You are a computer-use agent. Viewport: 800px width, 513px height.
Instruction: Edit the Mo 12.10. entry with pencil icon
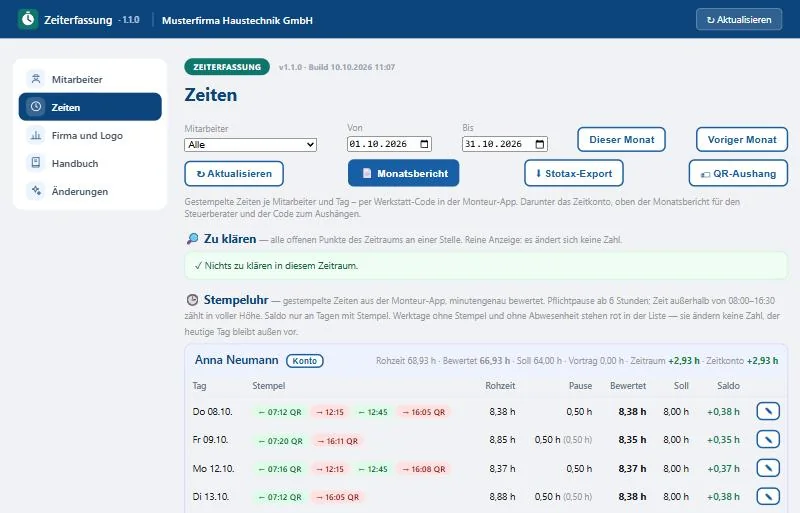click(x=768, y=468)
